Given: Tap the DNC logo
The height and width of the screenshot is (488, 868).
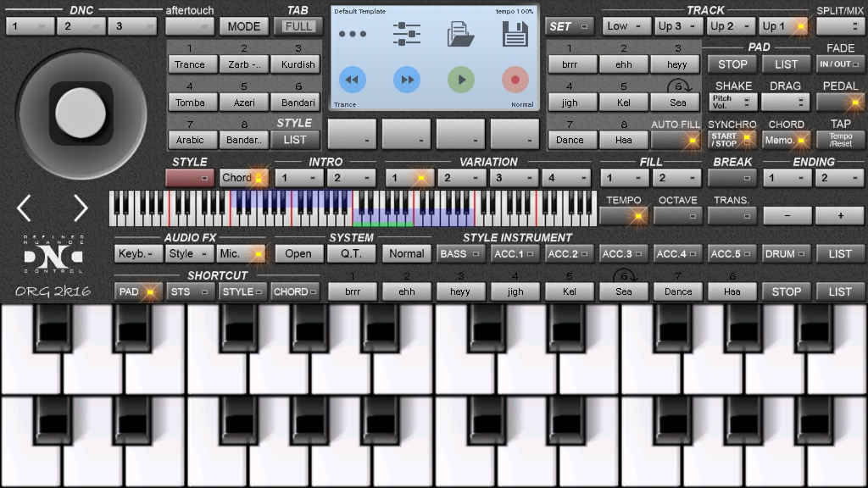Looking at the screenshot, I should [x=53, y=254].
